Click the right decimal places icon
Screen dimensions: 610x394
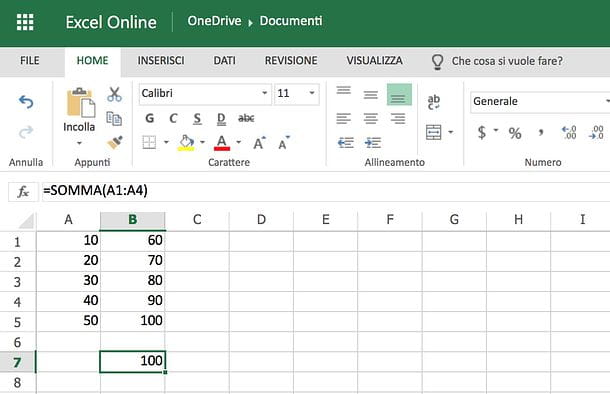[x=596, y=132]
